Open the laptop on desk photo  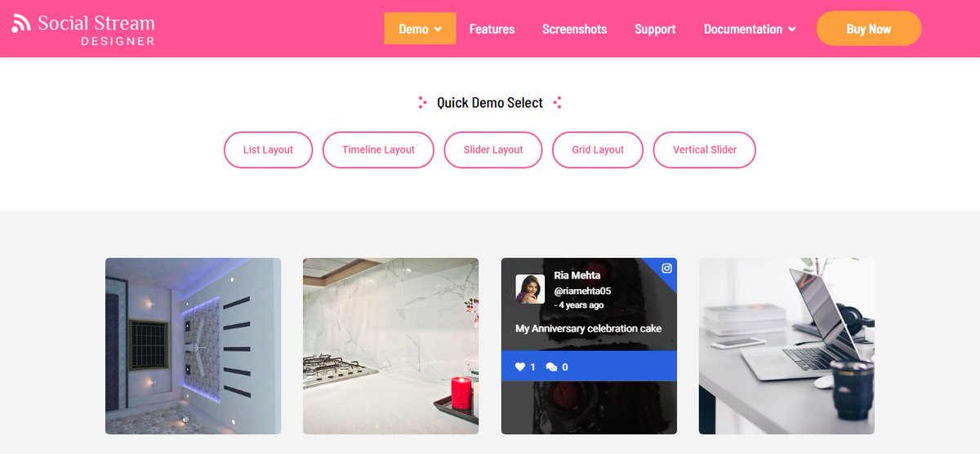tap(786, 346)
